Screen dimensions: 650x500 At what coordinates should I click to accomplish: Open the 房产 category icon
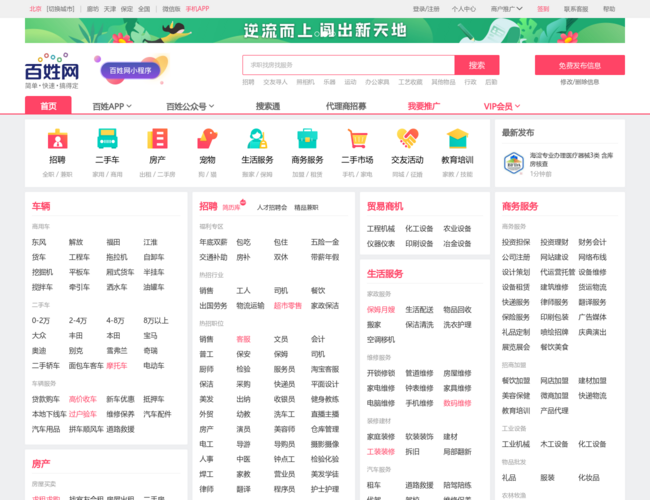(158, 139)
